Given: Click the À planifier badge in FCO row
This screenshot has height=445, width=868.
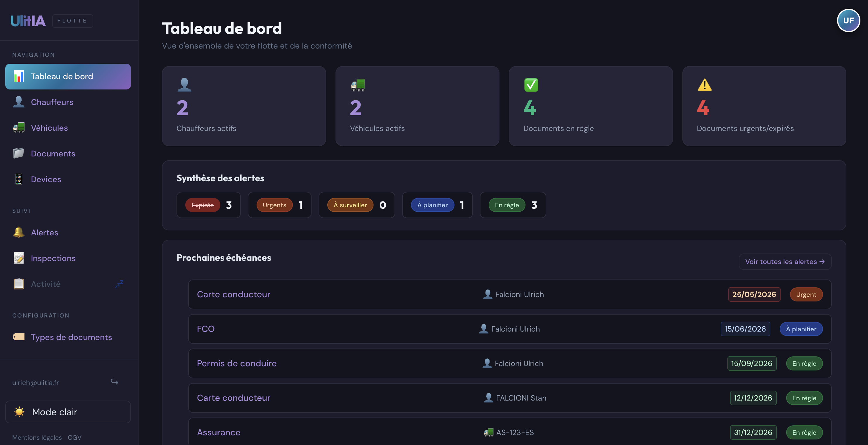Looking at the screenshot, I should [x=801, y=329].
